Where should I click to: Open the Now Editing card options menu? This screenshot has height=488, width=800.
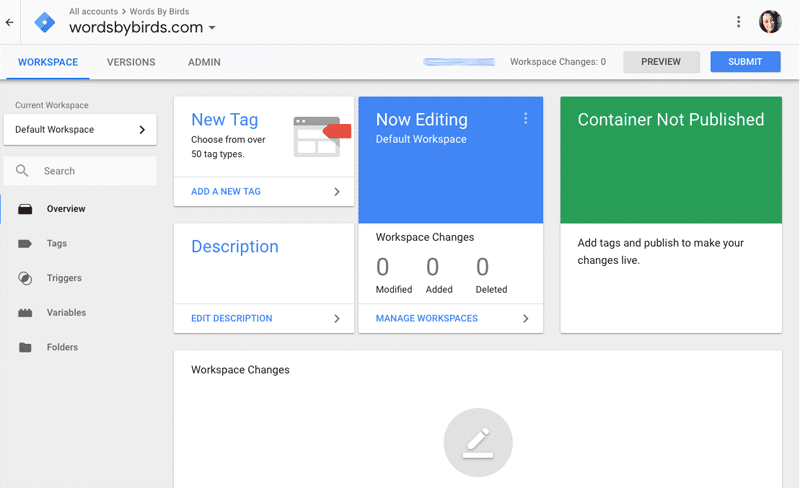(525, 119)
